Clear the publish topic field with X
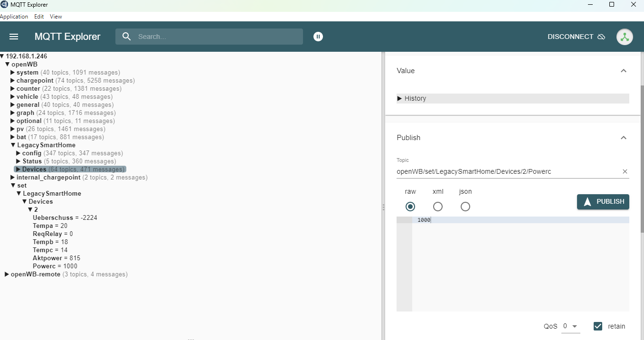Image resolution: width=644 pixels, height=340 pixels. pos(625,171)
